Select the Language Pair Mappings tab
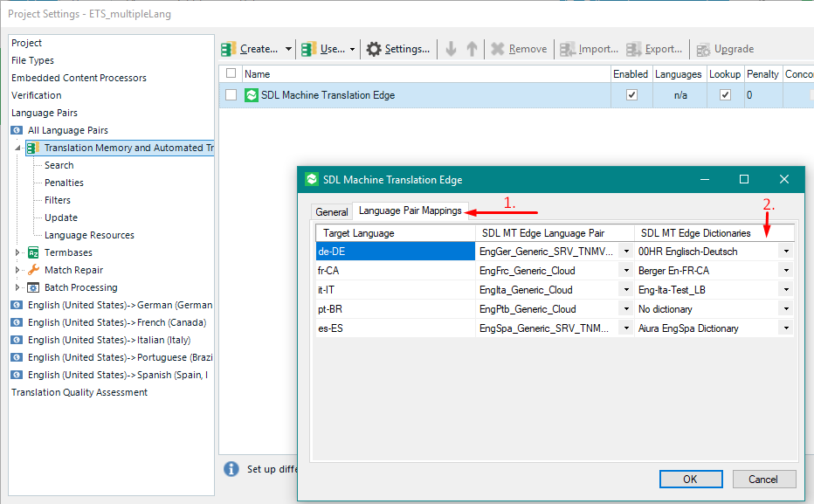The height and width of the screenshot is (504, 814). point(410,211)
